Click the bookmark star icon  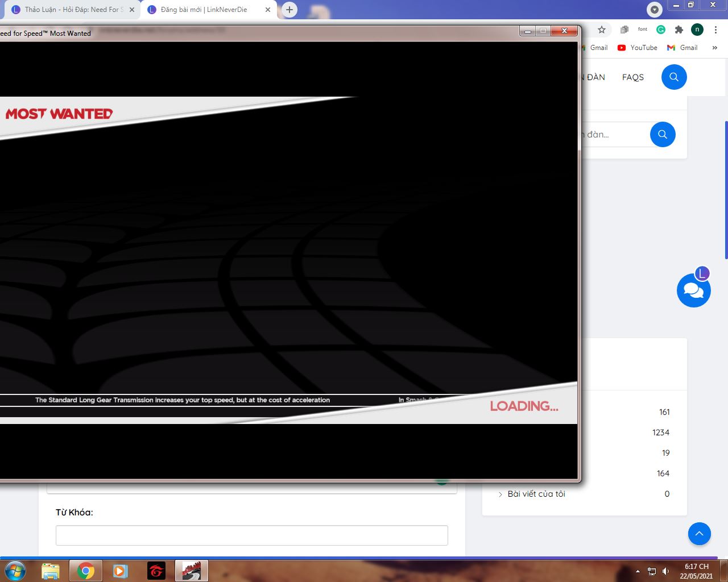(x=602, y=30)
